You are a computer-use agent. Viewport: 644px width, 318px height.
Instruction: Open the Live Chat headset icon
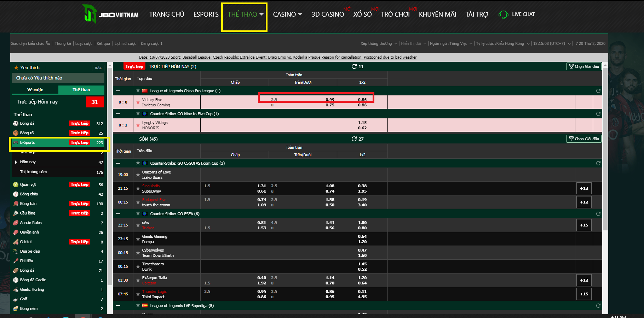pyautogui.click(x=503, y=14)
